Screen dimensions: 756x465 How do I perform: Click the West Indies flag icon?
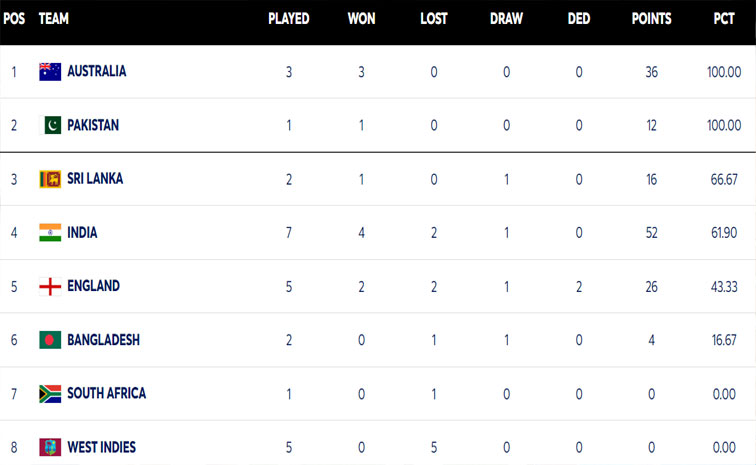pos(50,447)
